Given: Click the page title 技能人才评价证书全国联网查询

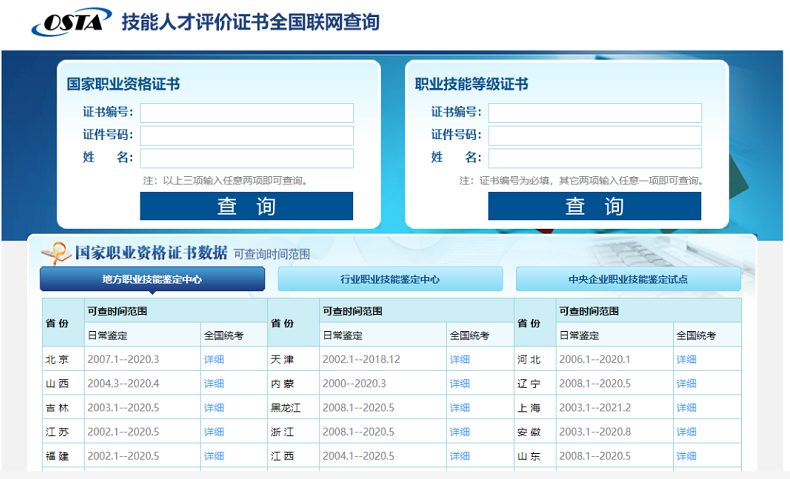Looking at the screenshot, I should click(x=250, y=22).
